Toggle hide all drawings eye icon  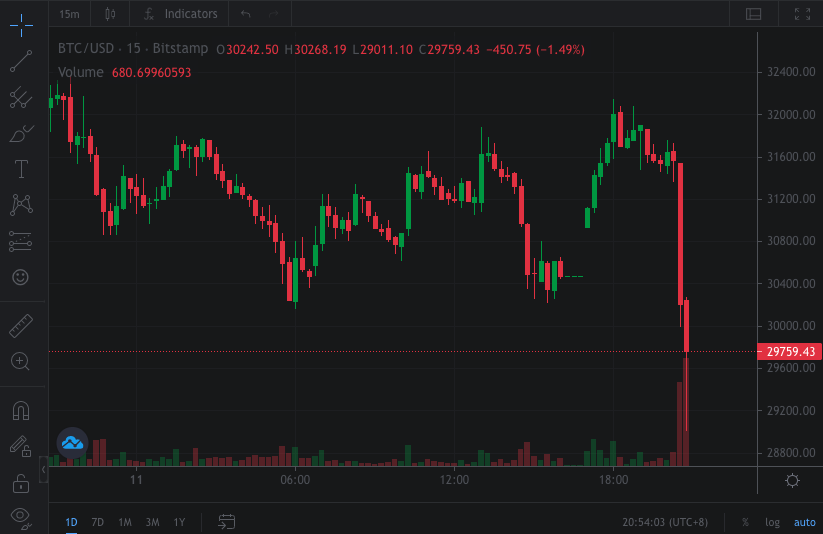point(21,516)
